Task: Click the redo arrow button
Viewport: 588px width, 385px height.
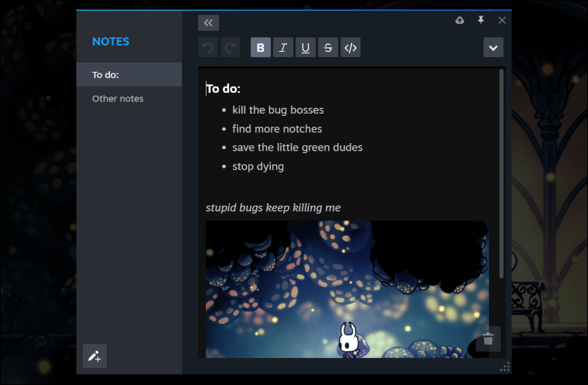Action: click(231, 48)
